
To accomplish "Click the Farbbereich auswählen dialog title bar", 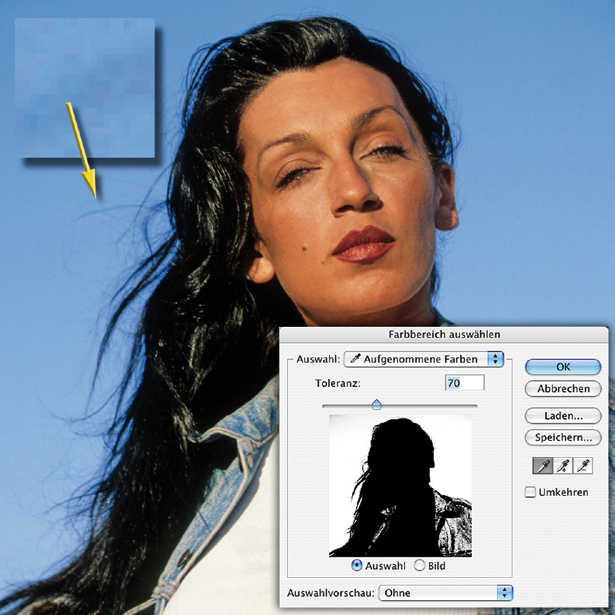I will tap(444, 335).
